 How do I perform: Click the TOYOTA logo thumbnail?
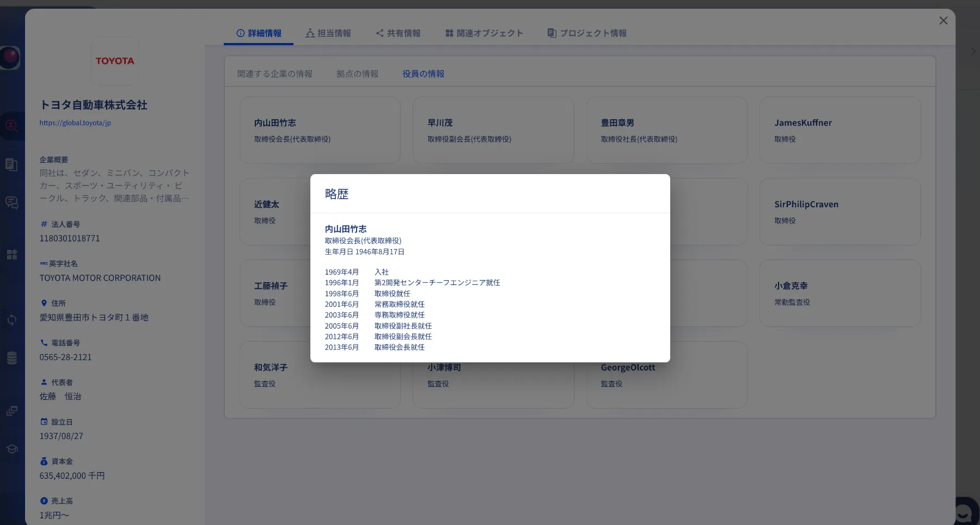pos(115,61)
